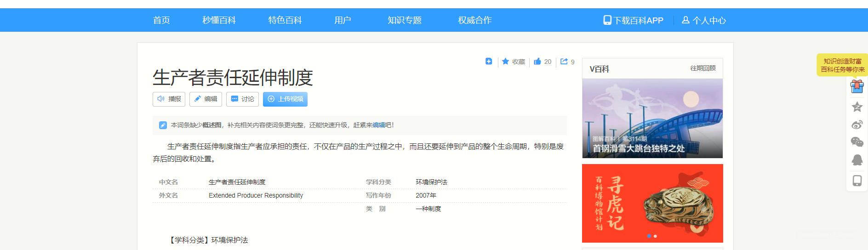Screen dimensions: 868x250
Task: Click the 中文名 field label
Action: tap(168, 182)
